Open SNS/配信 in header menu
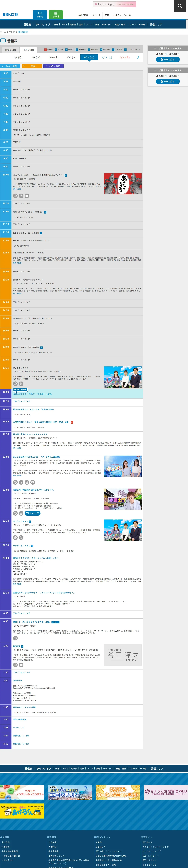The image size is (188, 868). click(x=83, y=15)
